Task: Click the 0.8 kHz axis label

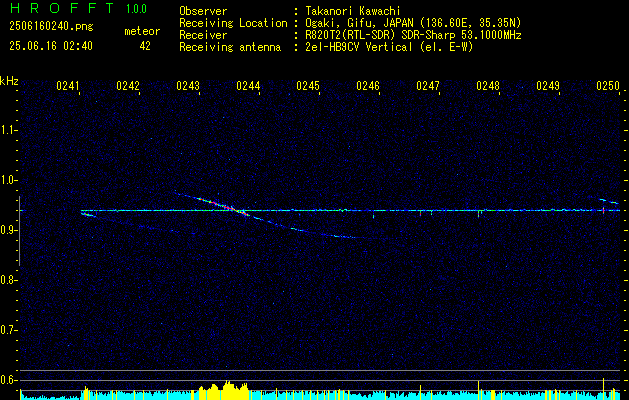Action: 8,280
